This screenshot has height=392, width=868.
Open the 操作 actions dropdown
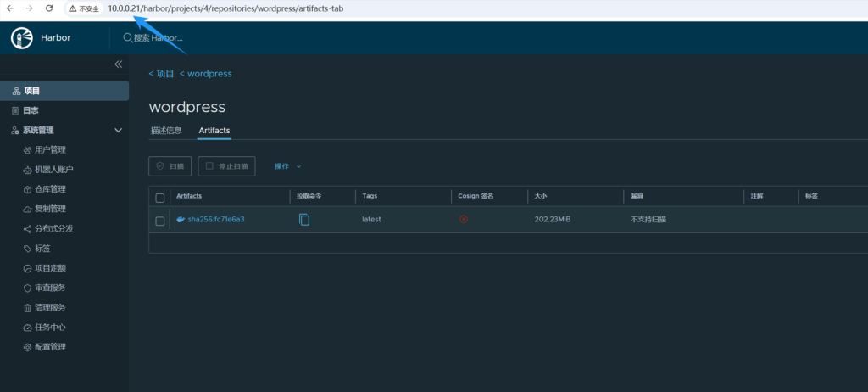(x=287, y=166)
